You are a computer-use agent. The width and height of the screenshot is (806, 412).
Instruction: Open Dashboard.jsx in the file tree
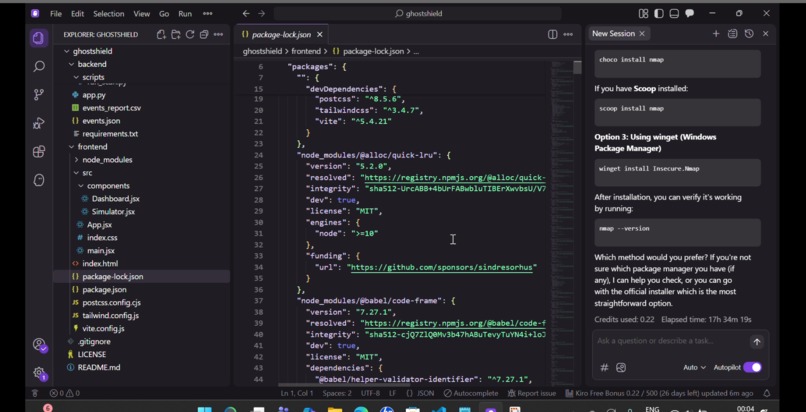(115, 199)
